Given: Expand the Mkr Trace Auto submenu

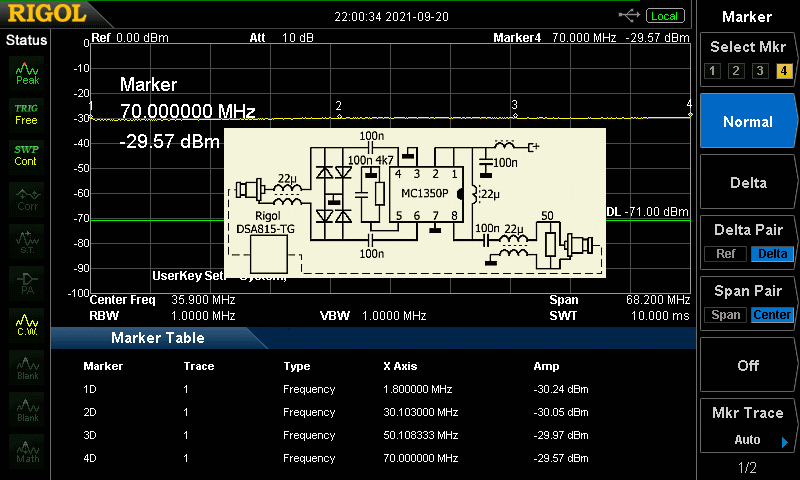Looking at the screenshot, I should (783, 441).
